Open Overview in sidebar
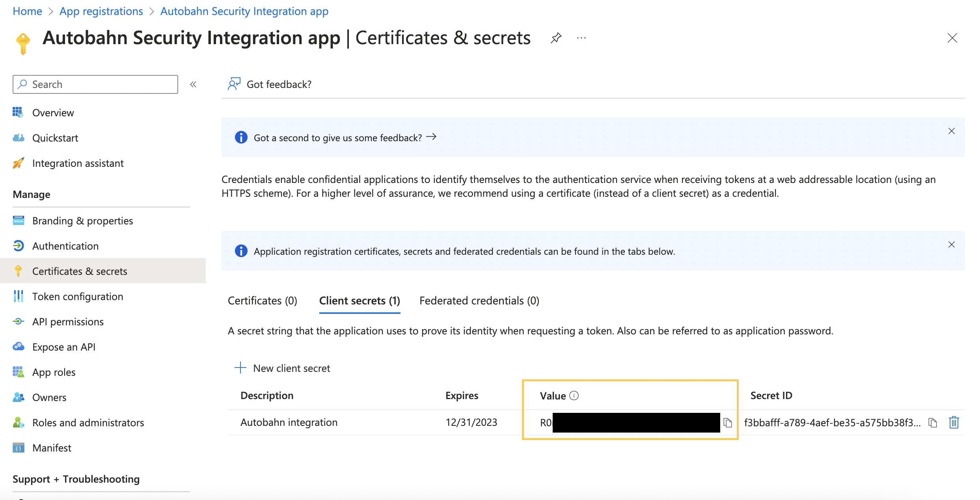Screen dimensions: 980x500 click(x=53, y=113)
